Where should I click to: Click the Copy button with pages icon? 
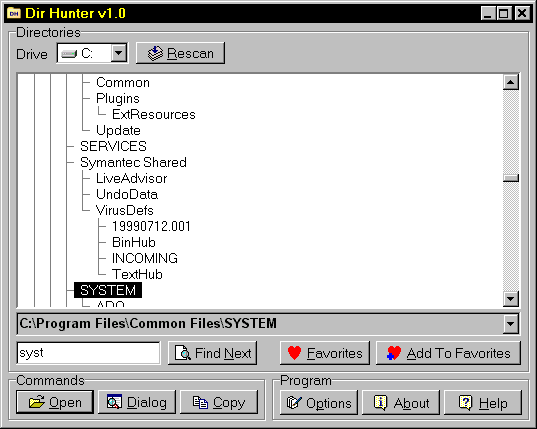219,402
